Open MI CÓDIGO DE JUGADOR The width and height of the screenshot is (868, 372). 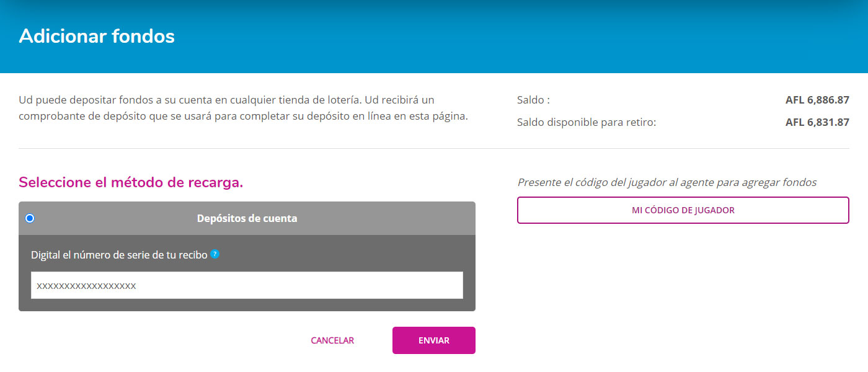pos(683,210)
